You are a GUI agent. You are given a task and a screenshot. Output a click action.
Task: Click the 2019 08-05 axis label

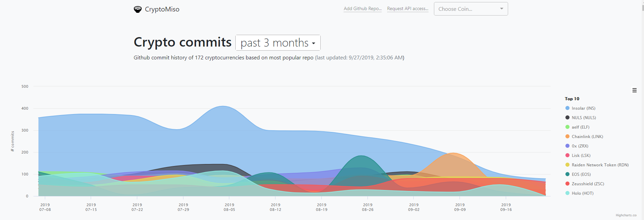click(229, 207)
